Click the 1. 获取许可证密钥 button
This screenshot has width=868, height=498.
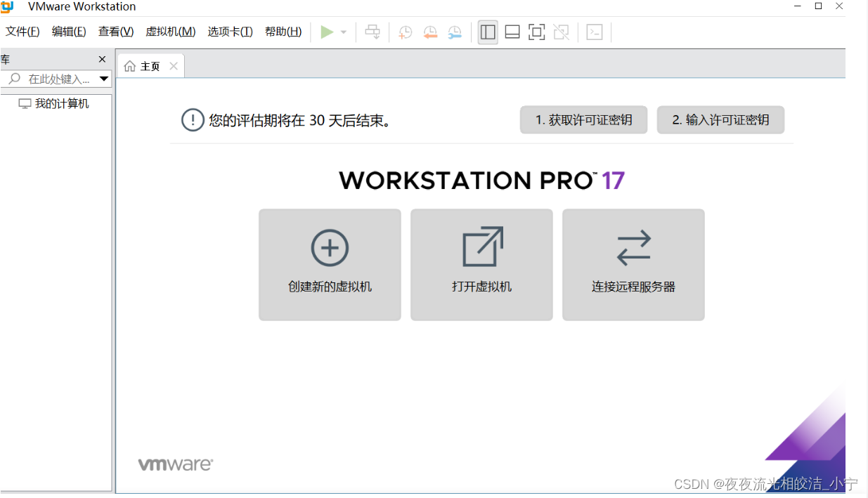(583, 120)
